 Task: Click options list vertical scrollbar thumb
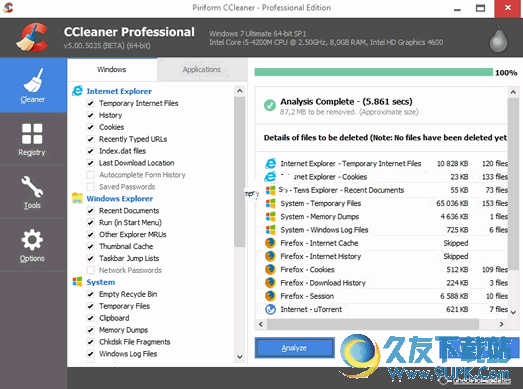[239, 172]
